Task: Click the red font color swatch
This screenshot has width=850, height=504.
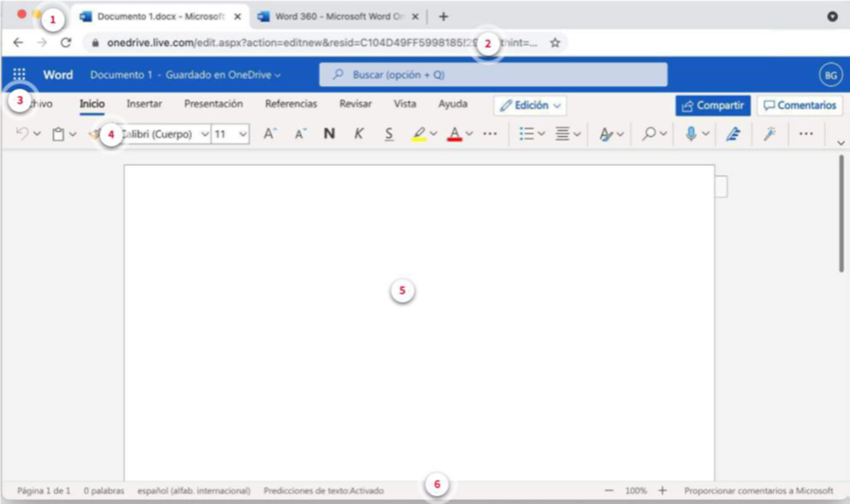Action: click(455, 134)
